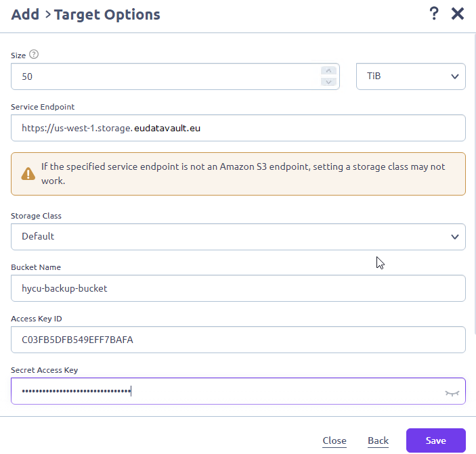Click the Storage Class dropdown chevron arrow
Viewport: 476px width, 454px height.
point(454,237)
